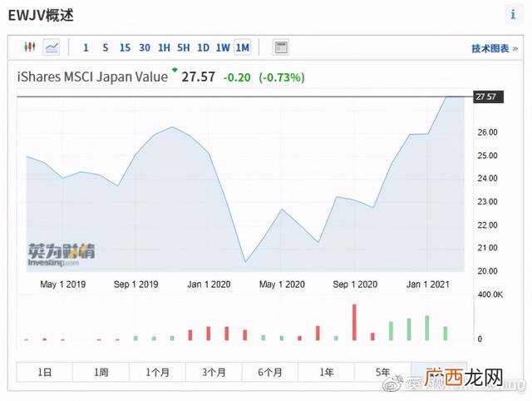Select the 5 minute interval

(x=106, y=47)
